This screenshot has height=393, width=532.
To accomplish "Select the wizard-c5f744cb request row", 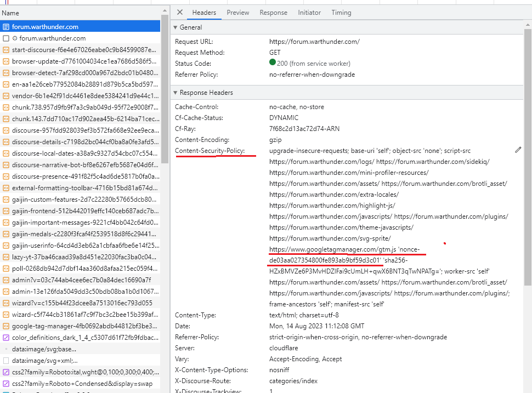I will click(80, 315).
